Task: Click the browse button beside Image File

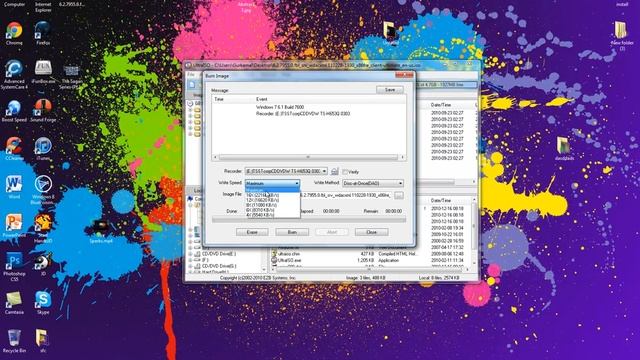Action: click(399, 196)
